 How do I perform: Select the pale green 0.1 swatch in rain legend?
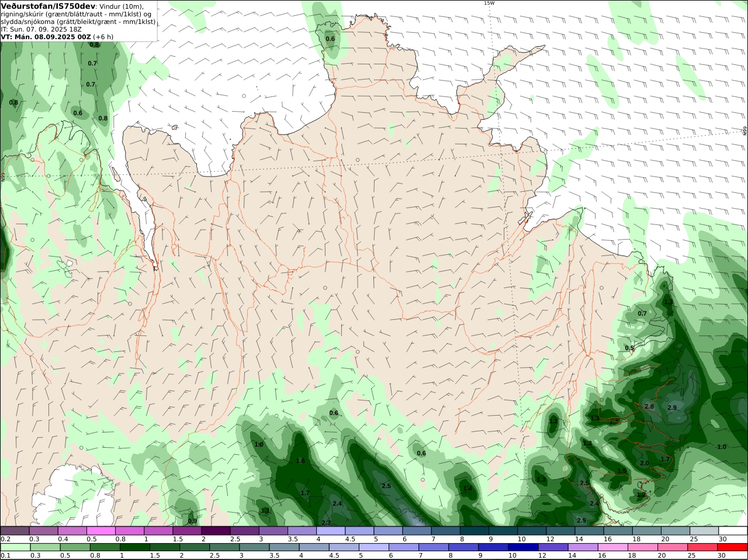(15, 547)
